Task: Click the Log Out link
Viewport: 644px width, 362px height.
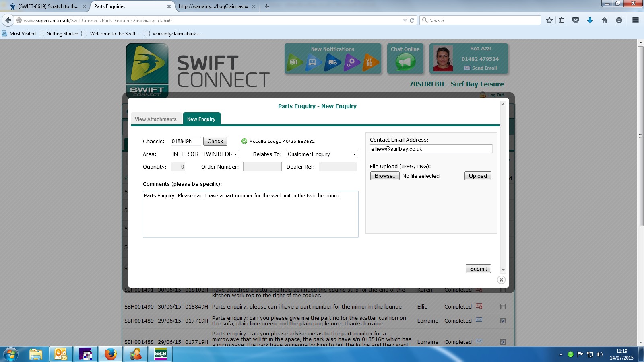Action: point(496,95)
